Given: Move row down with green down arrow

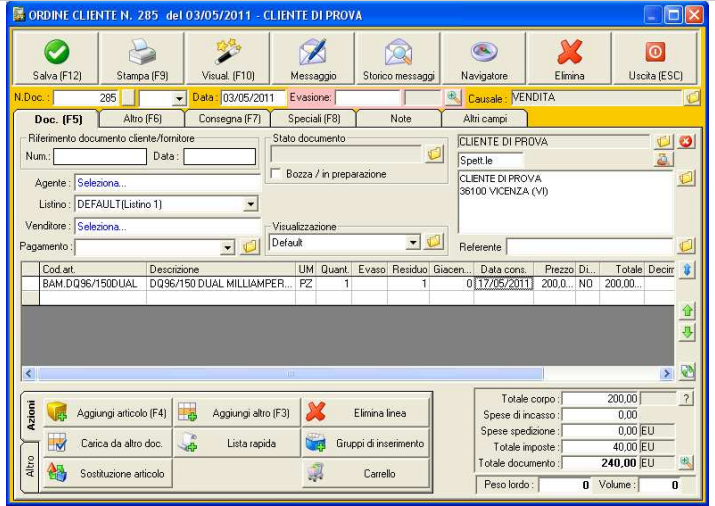Looking at the screenshot, I should tap(687, 332).
